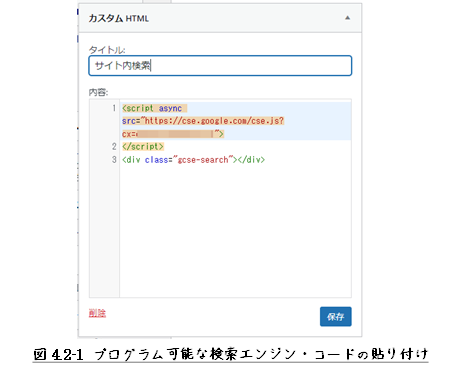Click the カスタム HTML widget header title
This screenshot has height=375, width=462.
click(x=119, y=18)
